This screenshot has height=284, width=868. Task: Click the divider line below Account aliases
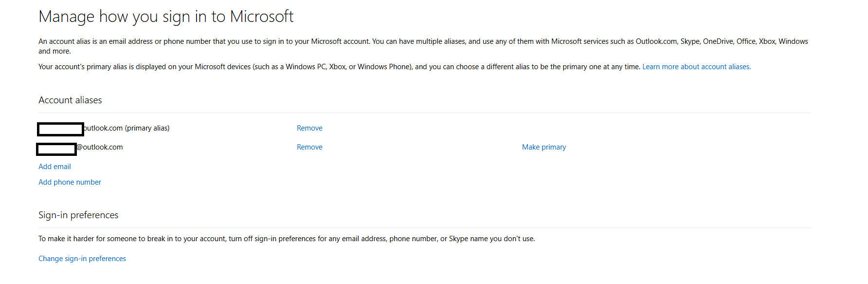(424, 113)
